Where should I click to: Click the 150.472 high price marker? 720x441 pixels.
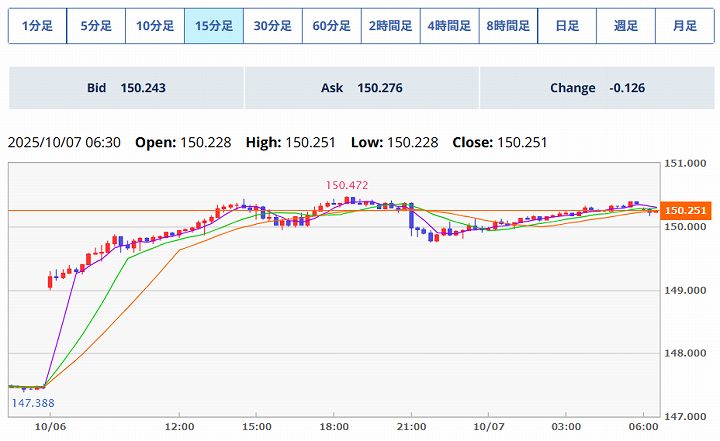click(346, 185)
